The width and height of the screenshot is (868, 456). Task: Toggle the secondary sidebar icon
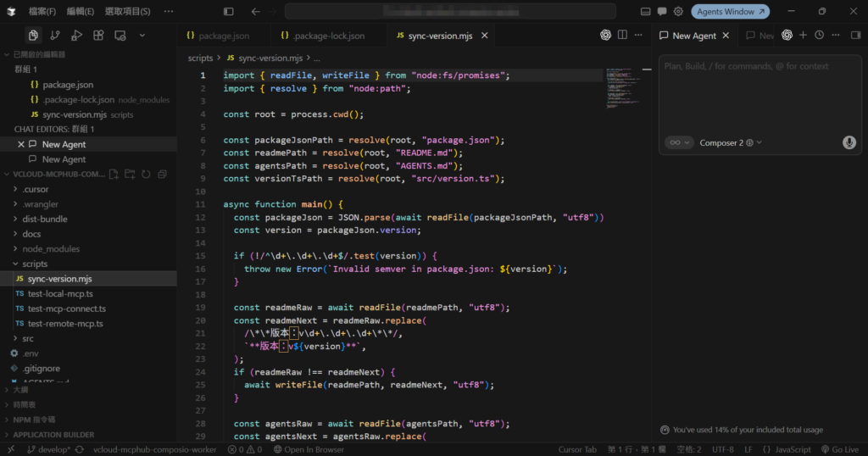856,35
